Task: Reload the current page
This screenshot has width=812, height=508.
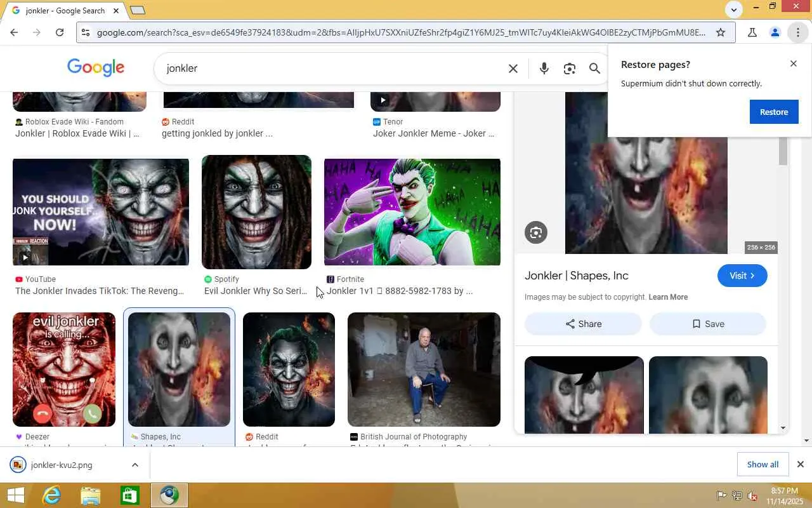Action: tap(60, 32)
